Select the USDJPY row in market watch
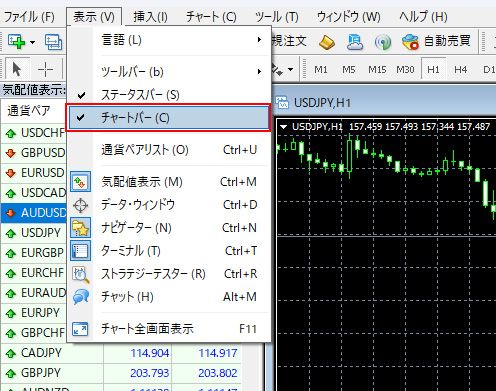This screenshot has height=391, width=496. coord(34,233)
